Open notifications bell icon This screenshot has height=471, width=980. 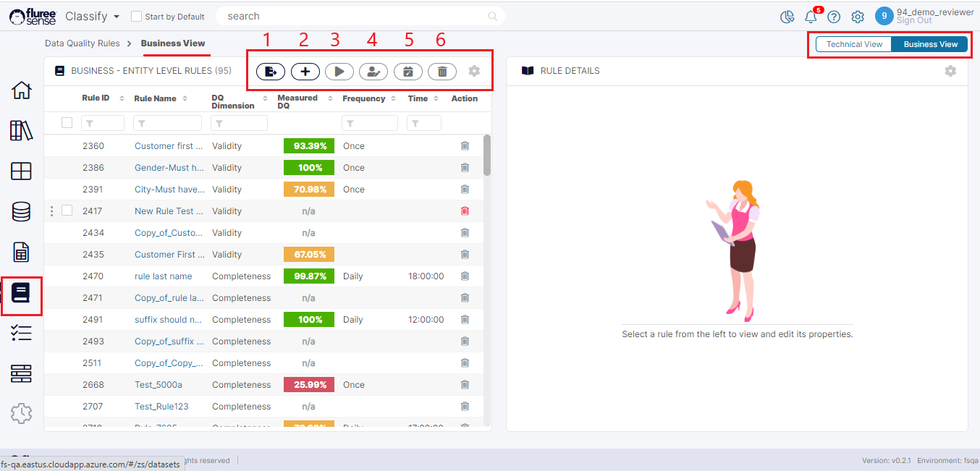811,17
